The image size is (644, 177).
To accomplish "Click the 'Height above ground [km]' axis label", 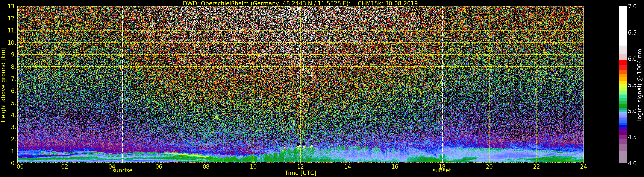I will tap(3, 85).
